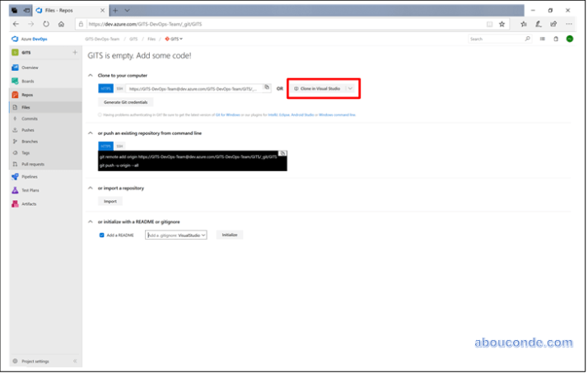This screenshot has height=373, width=588.
Task: Click the Azure DevOps logo
Action: click(29, 39)
